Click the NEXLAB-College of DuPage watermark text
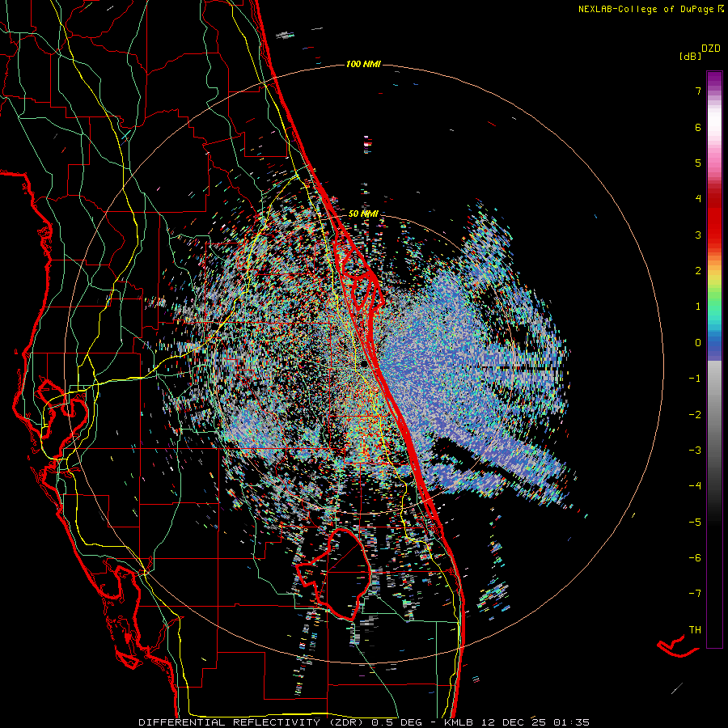The width and height of the screenshot is (728, 728). [x=650, y=9]
